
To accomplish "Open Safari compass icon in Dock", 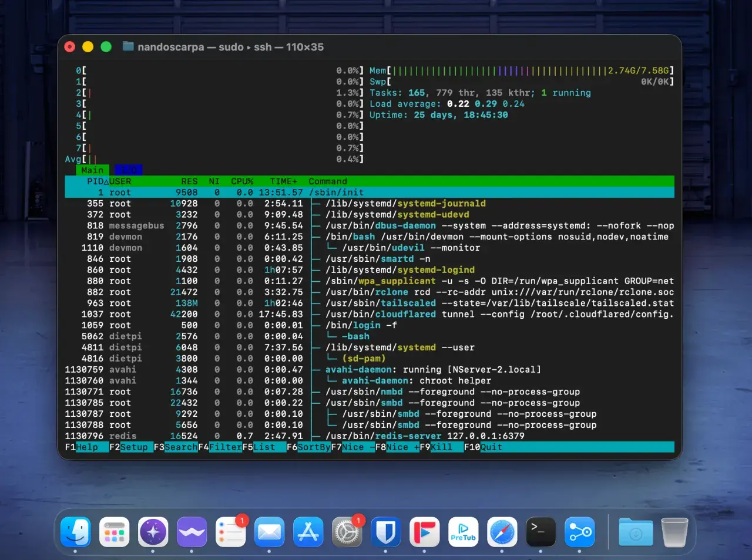I will tap(502, 532).
